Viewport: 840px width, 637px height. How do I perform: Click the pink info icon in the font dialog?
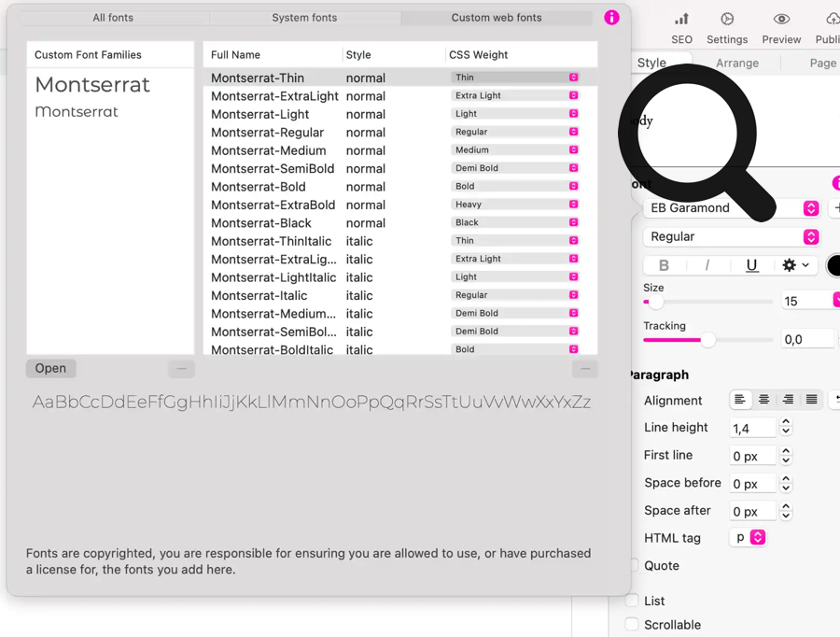coord(611,18)
